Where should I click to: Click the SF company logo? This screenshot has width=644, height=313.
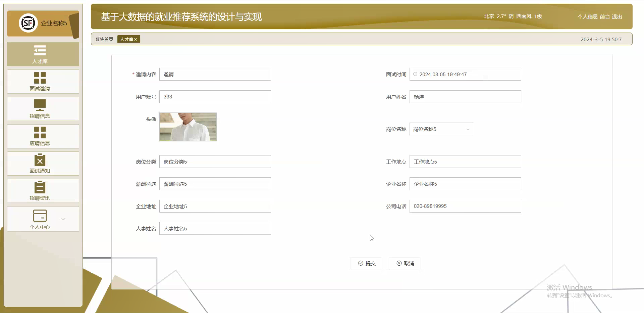click(28, 23)
